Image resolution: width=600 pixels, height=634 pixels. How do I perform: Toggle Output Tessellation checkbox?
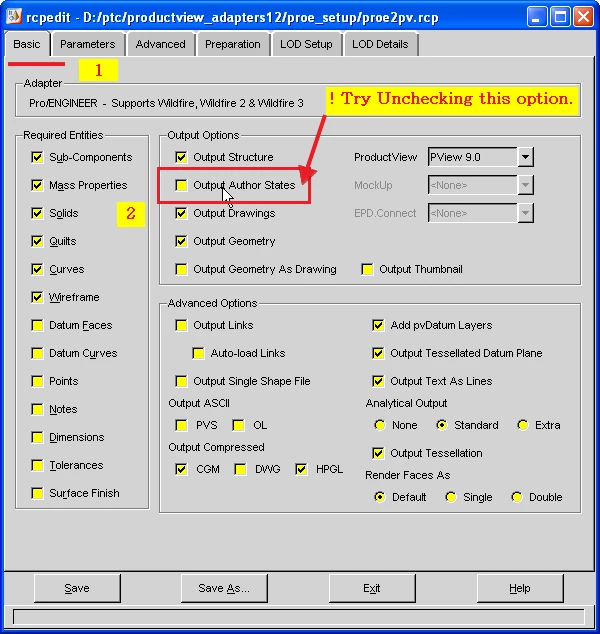378,453
